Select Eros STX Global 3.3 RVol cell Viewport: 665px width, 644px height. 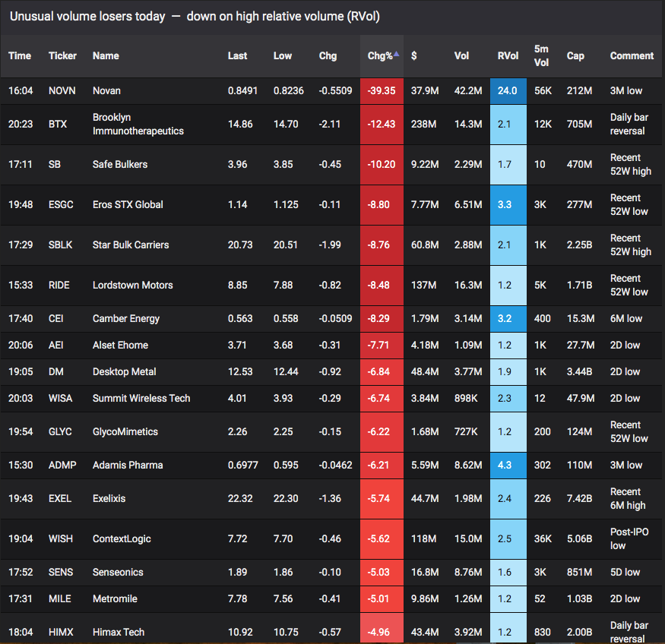[x=508, y=204]
